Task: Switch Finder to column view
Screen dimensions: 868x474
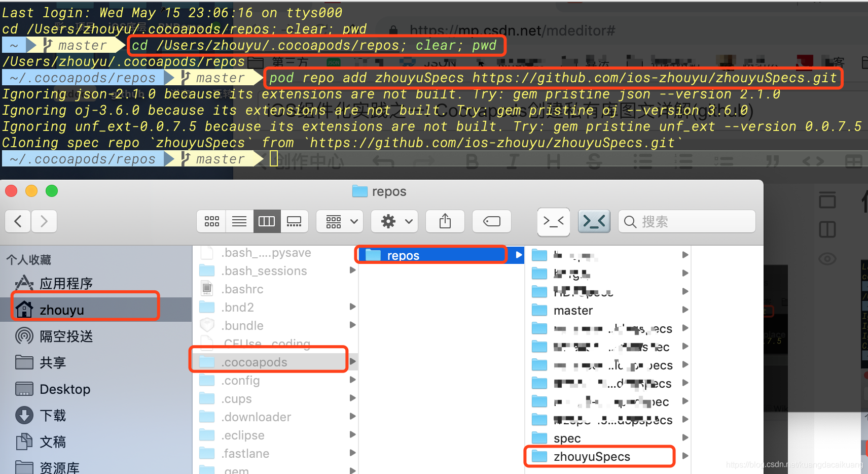Action: 267,221
